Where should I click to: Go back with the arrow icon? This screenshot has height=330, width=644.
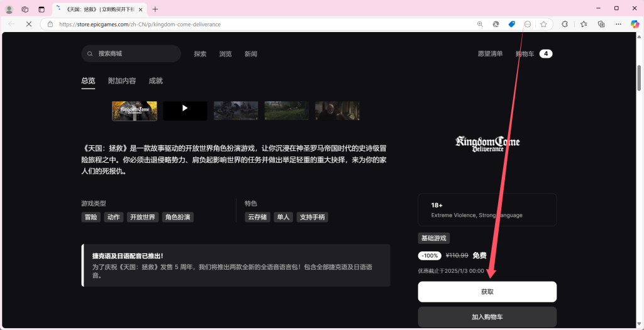[x=11, y=25]
